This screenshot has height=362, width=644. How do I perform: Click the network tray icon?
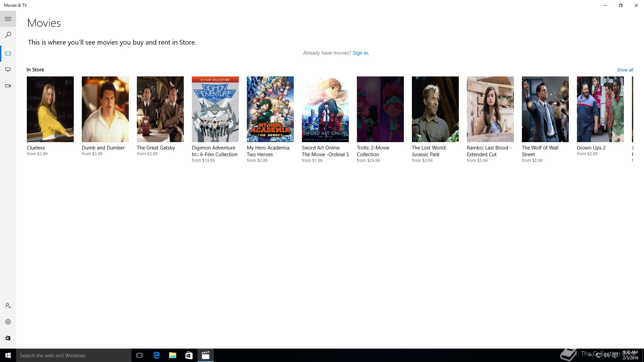(x=599, y=355)
